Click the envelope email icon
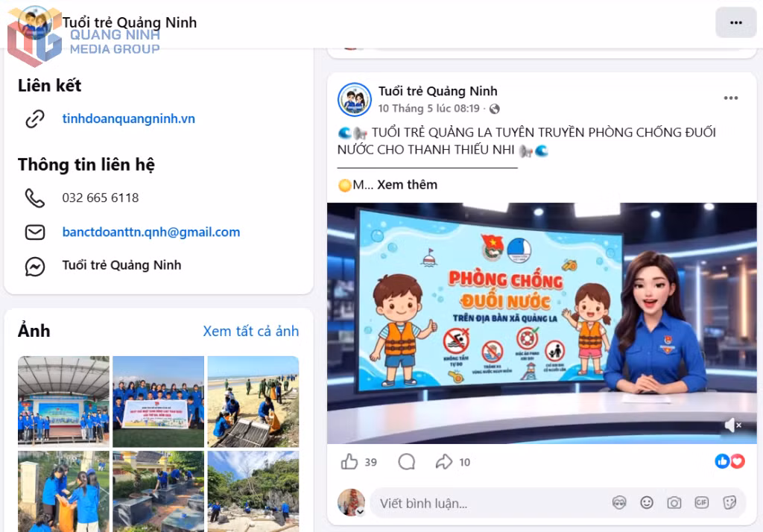The image size is (763, 532). coord(35,232)
